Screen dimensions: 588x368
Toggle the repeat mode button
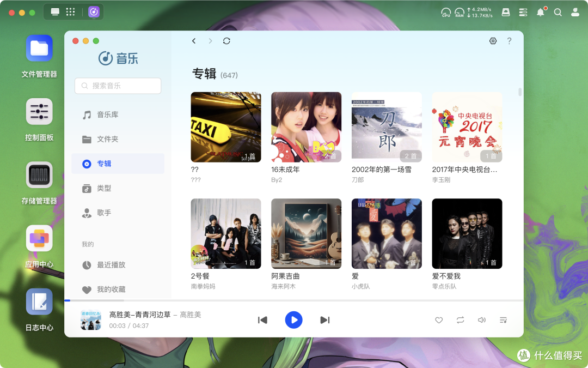460,320
